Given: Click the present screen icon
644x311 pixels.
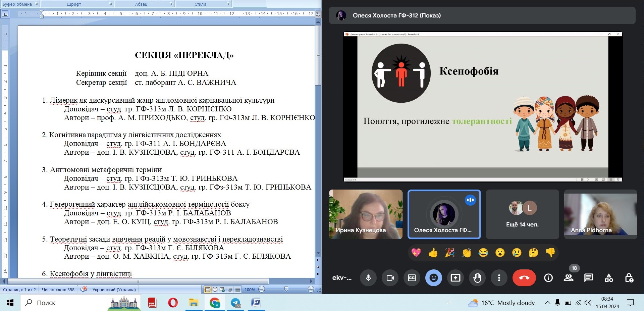Looking at the screenshot, I should pos(455,278).
